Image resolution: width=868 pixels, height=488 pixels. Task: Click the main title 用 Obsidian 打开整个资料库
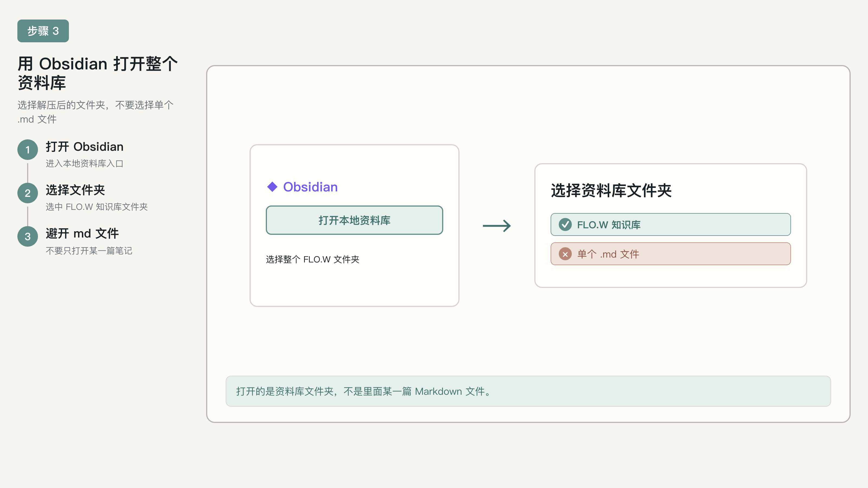(x=98, y=73)
